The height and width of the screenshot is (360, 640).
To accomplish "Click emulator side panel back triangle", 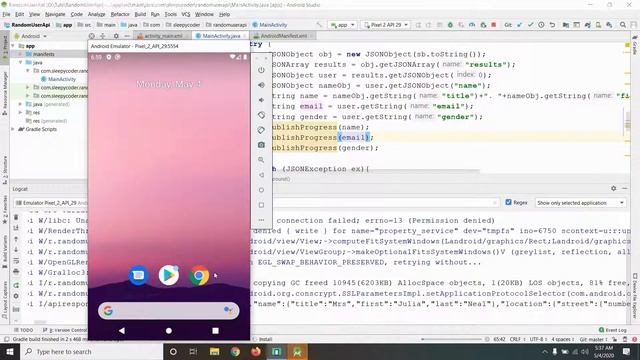I will [x=261, y=175].
